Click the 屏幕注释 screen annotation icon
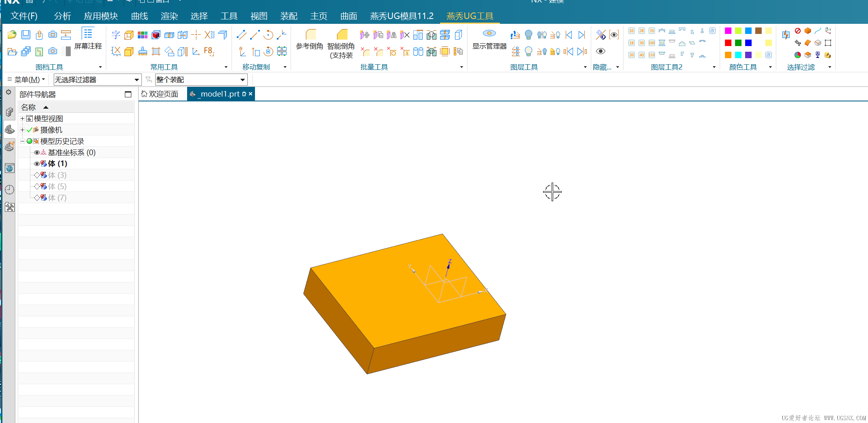The width and height of the screenshot is (868, 423). pyautogui.click(x=88, y=34)
